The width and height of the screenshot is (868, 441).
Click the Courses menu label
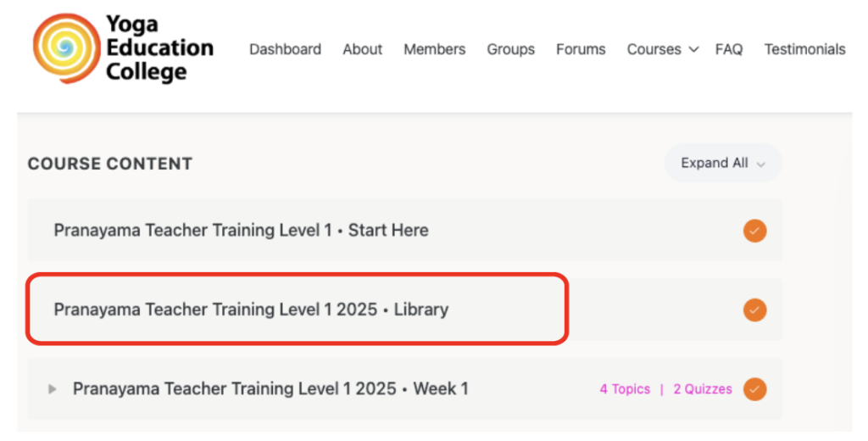coord(654,49)
